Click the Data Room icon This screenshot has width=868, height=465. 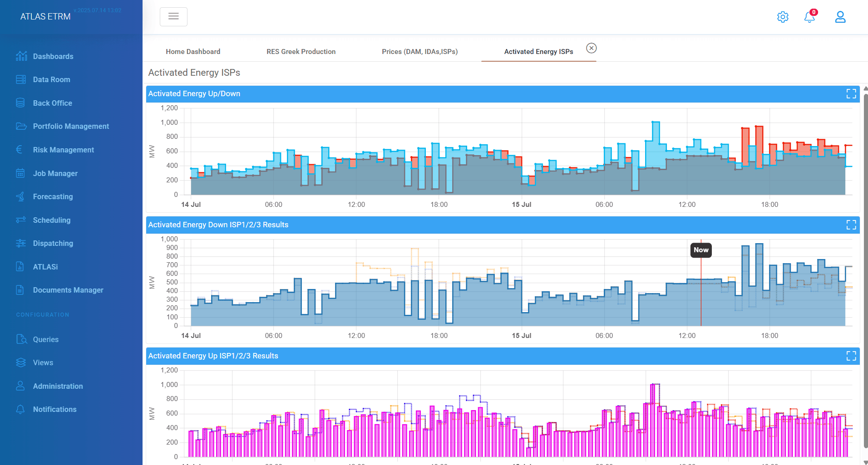[21, 79]
